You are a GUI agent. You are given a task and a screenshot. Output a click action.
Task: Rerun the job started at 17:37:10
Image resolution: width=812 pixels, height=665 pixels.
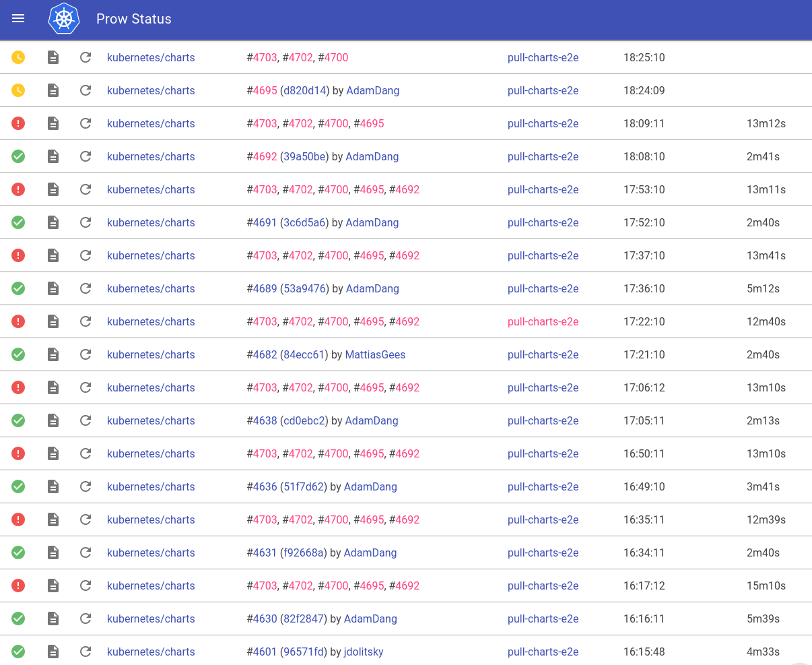tap(86, 255)
